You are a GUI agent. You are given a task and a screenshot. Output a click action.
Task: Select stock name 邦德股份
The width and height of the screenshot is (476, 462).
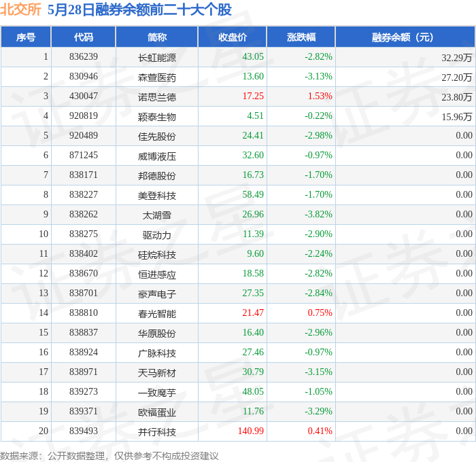click(157, 176)
